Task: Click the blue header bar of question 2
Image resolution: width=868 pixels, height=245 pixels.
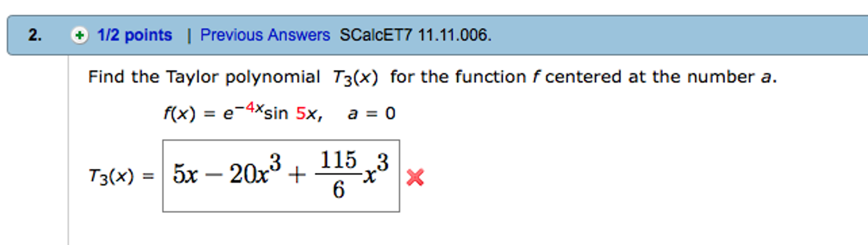Action: pos(594,35)
